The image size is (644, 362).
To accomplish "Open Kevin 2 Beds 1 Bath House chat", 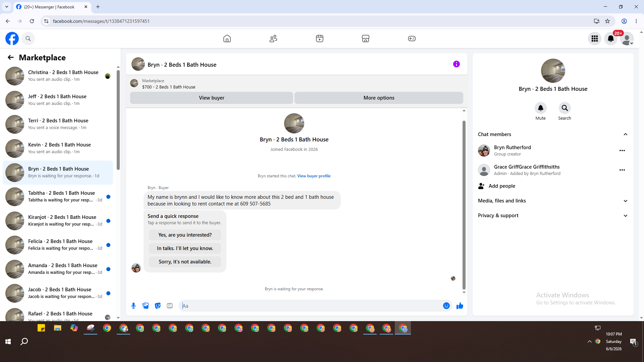I will [58, 148].
